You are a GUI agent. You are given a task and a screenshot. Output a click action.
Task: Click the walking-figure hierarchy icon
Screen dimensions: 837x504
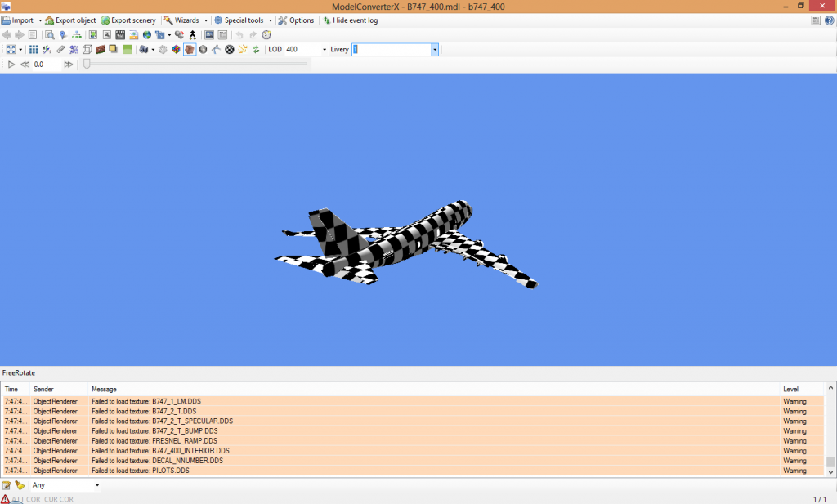point(192,34)
